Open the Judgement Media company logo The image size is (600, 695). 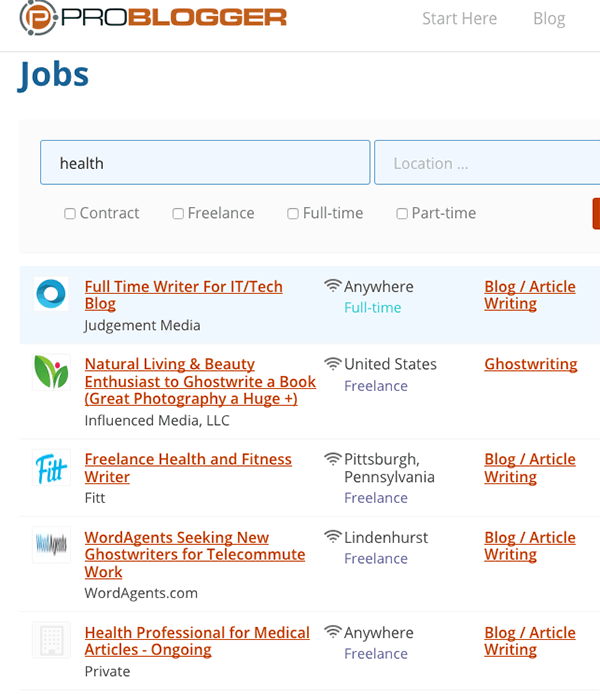tap(51, 293)
